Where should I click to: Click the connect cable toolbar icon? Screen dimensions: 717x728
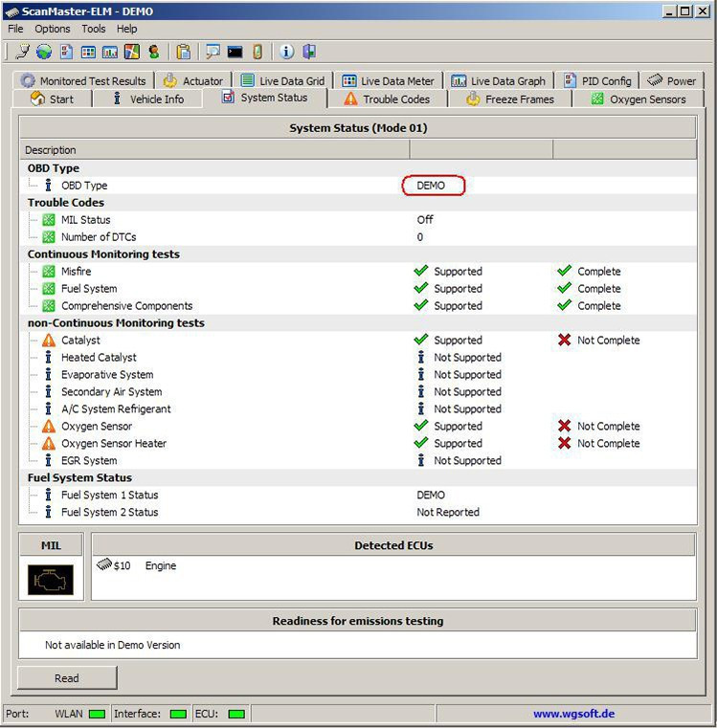[x=23, y=52]
